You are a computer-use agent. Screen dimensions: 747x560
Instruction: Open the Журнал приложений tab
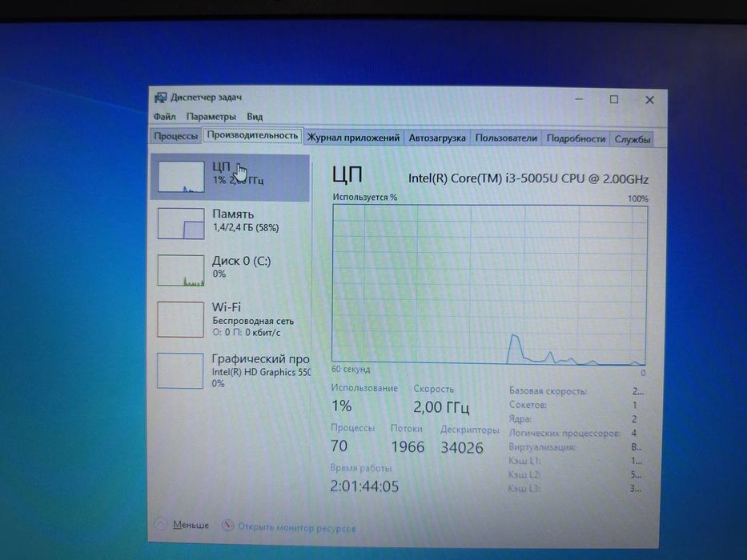[x=353, y=138]
